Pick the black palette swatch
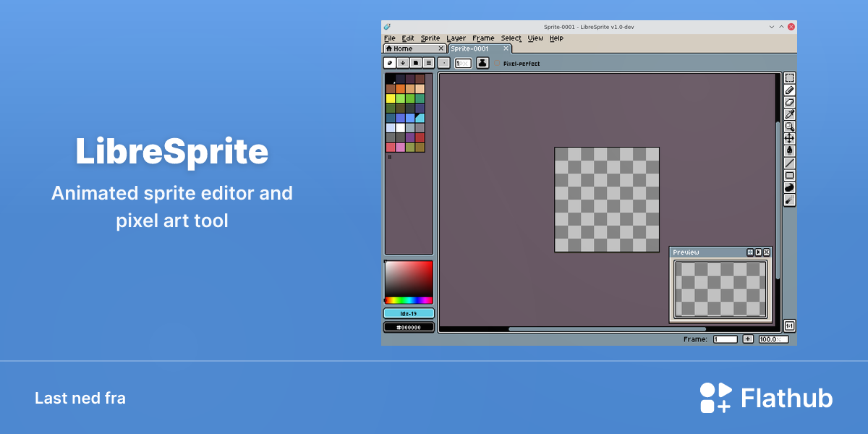Viewport: 868px width, 434px height. (391, 79)
